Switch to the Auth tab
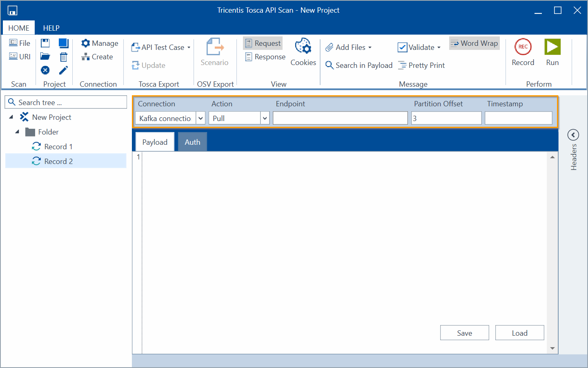The width and height of the screenshot is (588, 368). 192,142
